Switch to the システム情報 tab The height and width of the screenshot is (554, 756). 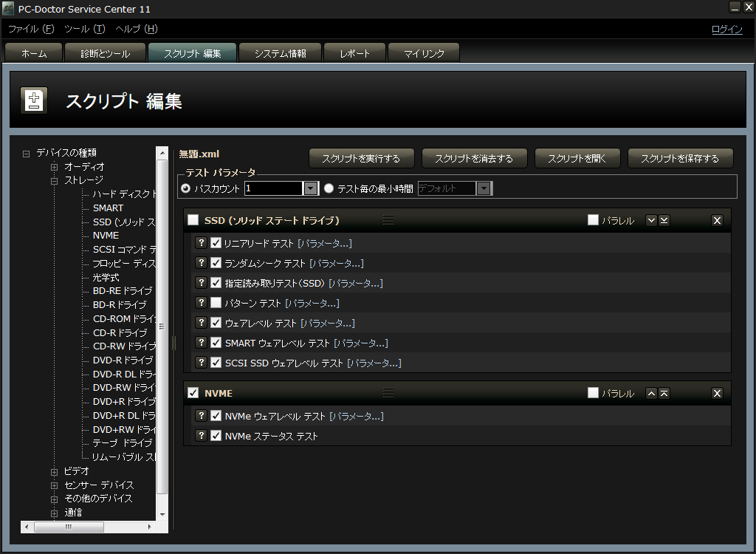(x=280, y=53)
